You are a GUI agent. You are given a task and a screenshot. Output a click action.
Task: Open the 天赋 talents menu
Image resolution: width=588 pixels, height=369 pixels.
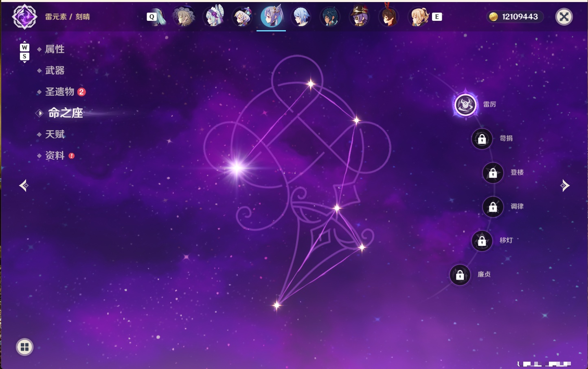point(55,134)
